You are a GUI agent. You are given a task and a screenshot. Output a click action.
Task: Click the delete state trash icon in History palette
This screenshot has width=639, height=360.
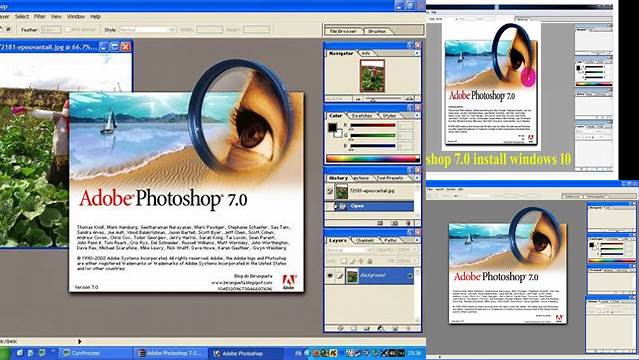tap(408, 223)
